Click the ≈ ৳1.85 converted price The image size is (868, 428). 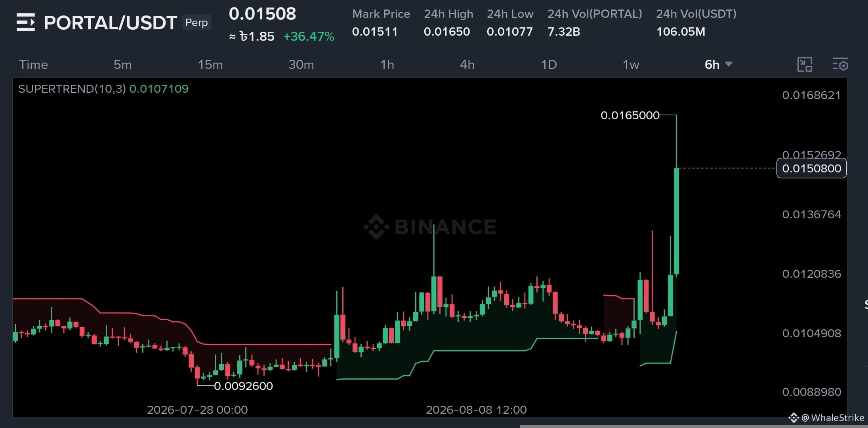252,36
